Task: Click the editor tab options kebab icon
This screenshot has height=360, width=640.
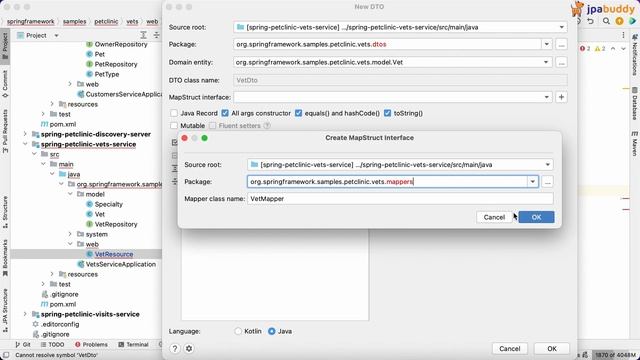Action: pos(623,36)
